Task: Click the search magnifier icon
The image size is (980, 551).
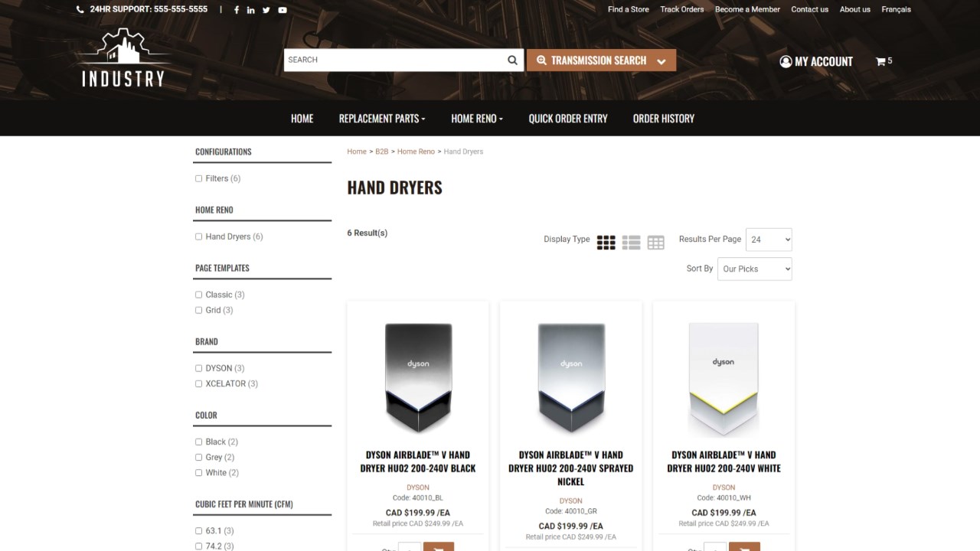Action: [x=512, y=60]
